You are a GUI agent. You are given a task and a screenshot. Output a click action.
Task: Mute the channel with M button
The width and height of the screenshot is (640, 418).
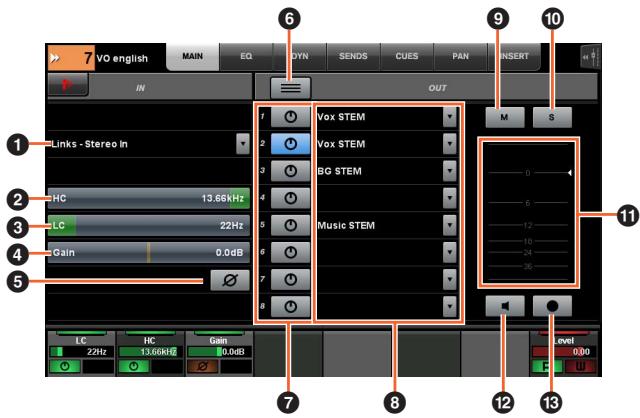tap(505, 118)
